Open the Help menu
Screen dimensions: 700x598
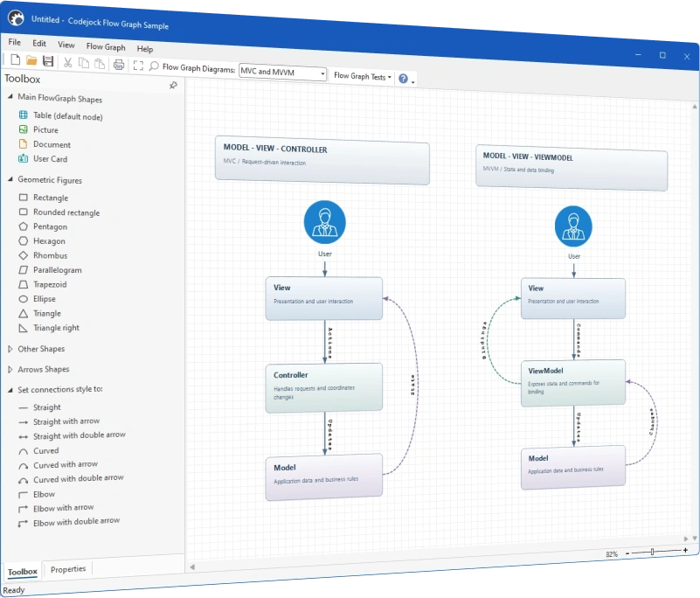coord(145,49)
